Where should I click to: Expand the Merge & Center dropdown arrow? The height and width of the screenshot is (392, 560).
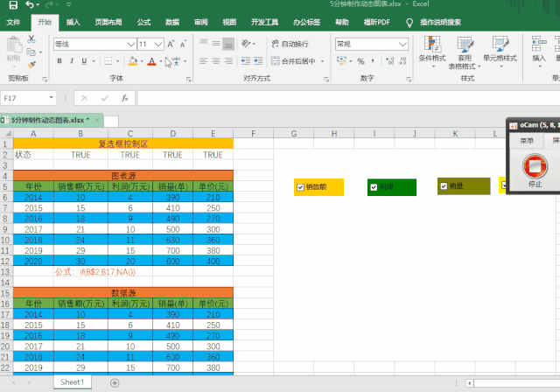323,61
